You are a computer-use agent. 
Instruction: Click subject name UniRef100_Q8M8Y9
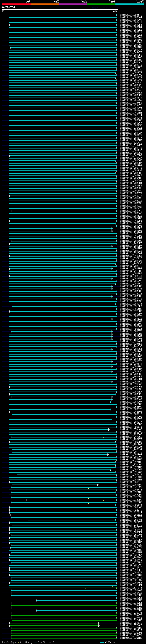[131, 87]
